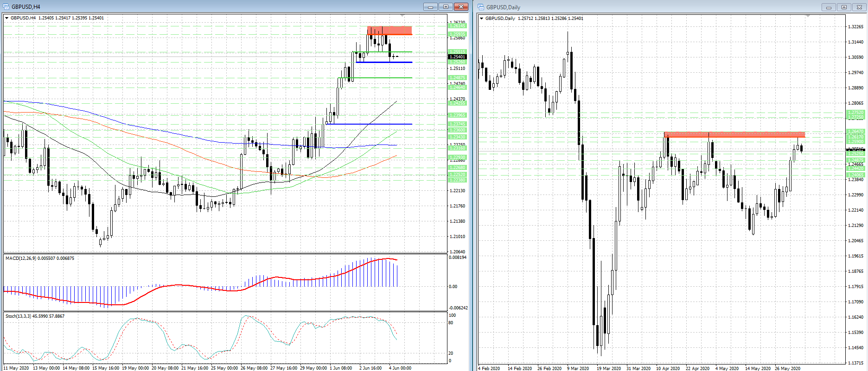Click chart shift triangle marker on Daily chart
Viewport: 868px width, 371px height.
point(808,17)
